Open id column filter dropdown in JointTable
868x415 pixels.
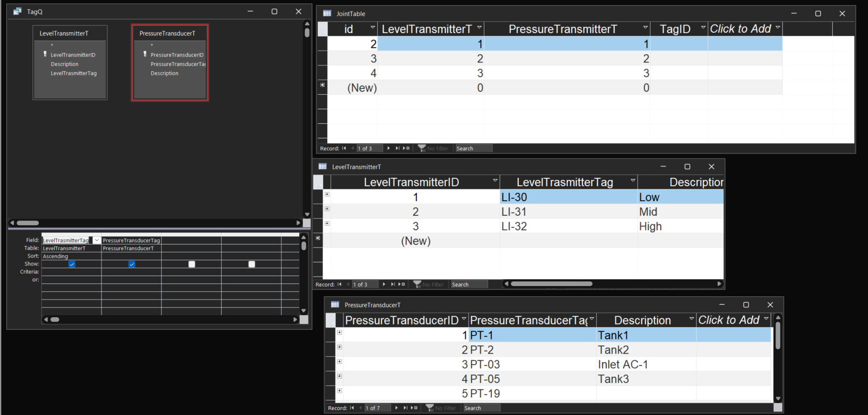(x=373, y=28)
